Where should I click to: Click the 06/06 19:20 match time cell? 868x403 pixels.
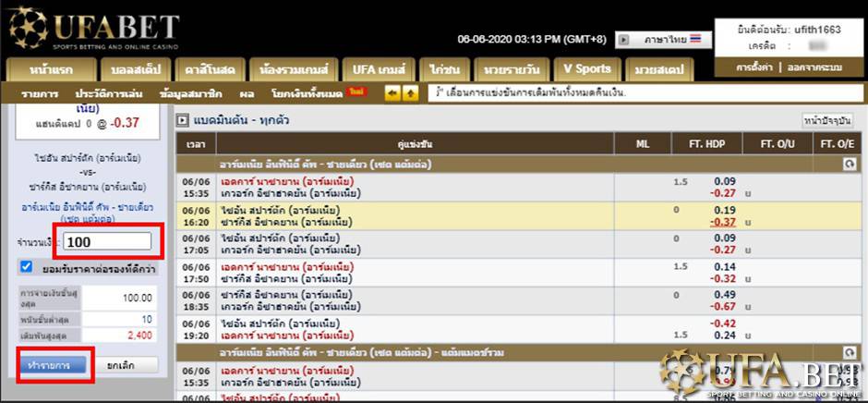(x=197, y=329)
